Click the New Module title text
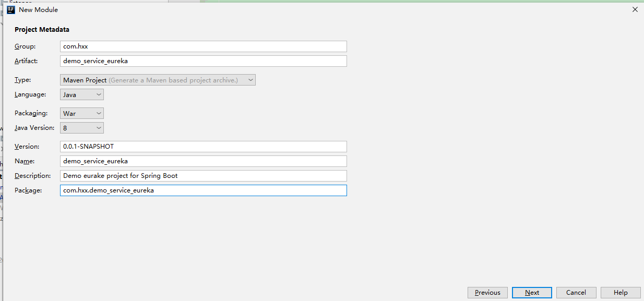 (x=38, y=9)
